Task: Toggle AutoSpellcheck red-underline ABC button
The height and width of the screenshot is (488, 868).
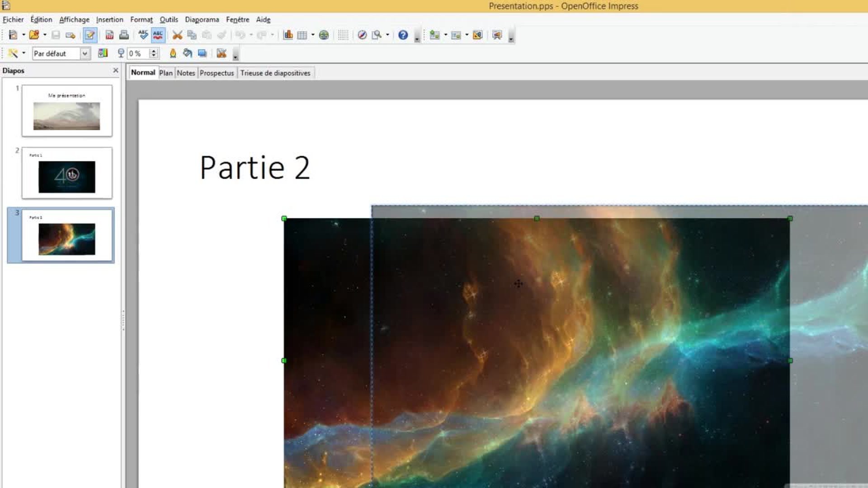Action: pyautogui.click(x=158, y=35)
